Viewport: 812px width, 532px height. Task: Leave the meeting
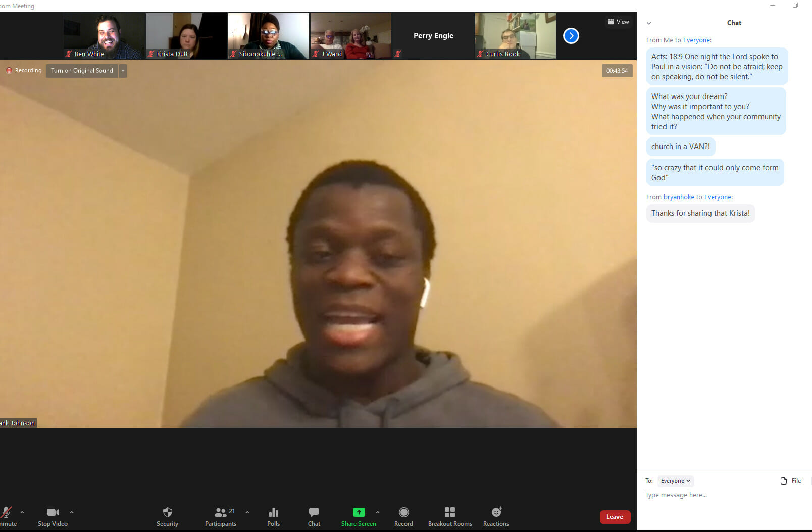615,517
